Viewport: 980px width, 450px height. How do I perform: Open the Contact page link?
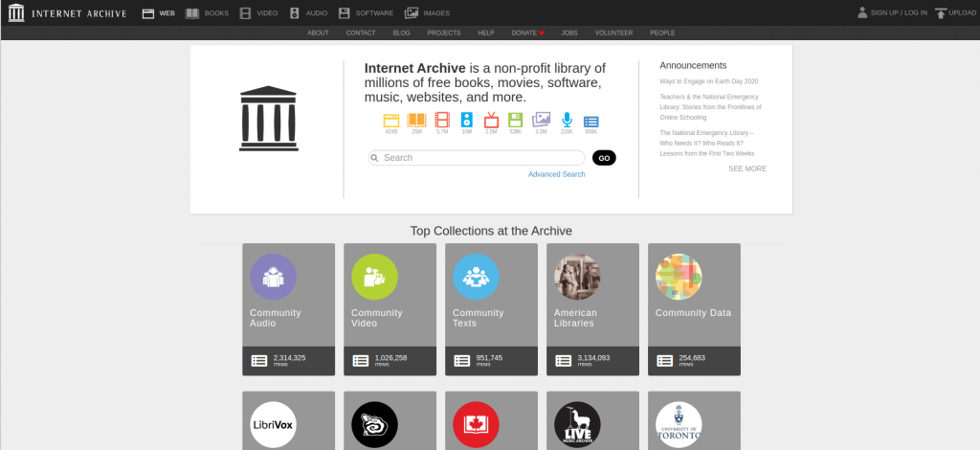pos(361,34)
